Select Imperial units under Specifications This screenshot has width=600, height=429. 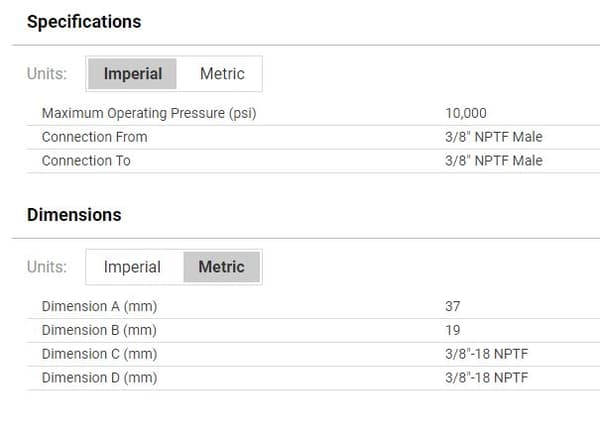point(132,74)
